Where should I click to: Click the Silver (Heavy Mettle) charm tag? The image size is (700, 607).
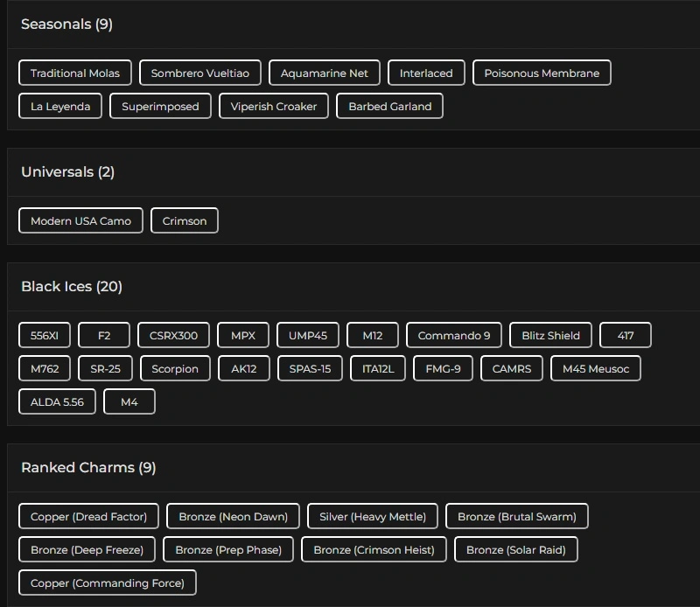(x=373, y=517)
